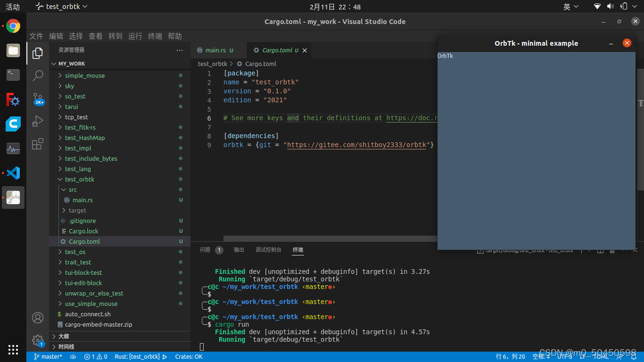Open the network indicator in top bar
Screen dimensions: 644x362
tap(597, 7)
